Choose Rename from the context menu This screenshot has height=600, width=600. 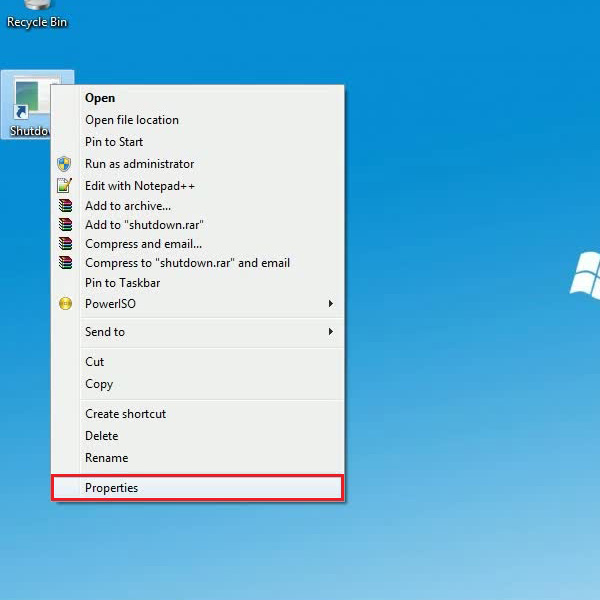[198, 458]
